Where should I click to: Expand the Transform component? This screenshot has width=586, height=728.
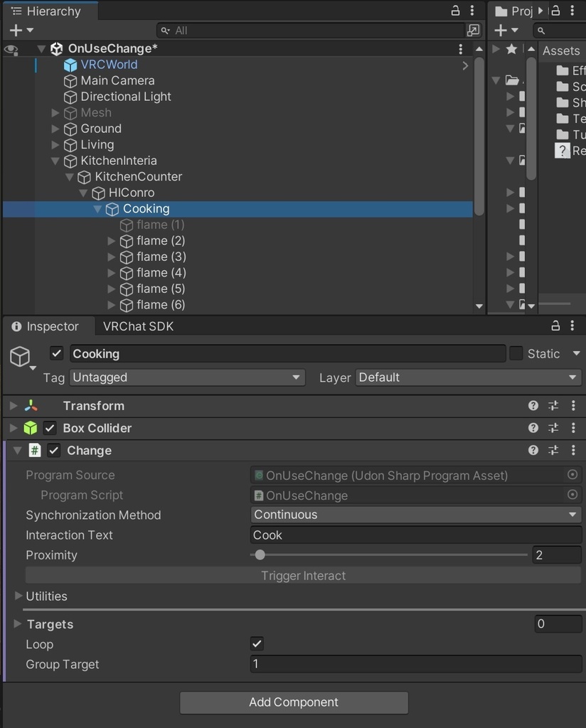[x=14, y=406]
